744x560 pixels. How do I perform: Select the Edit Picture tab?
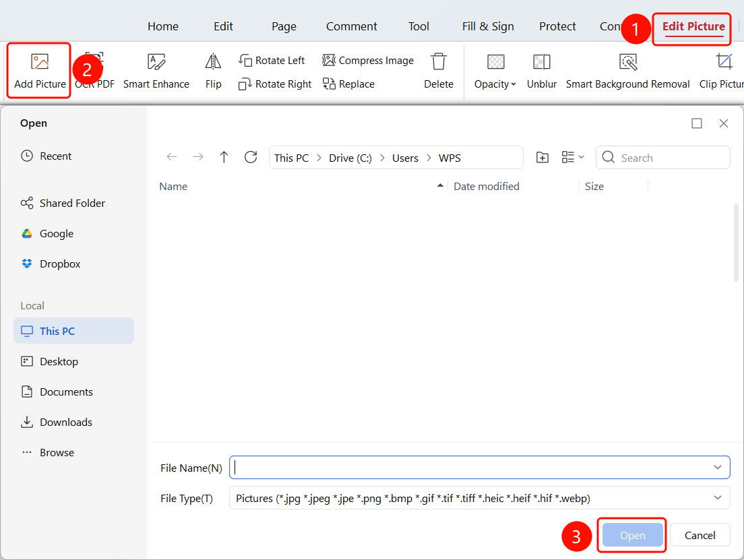693,26
